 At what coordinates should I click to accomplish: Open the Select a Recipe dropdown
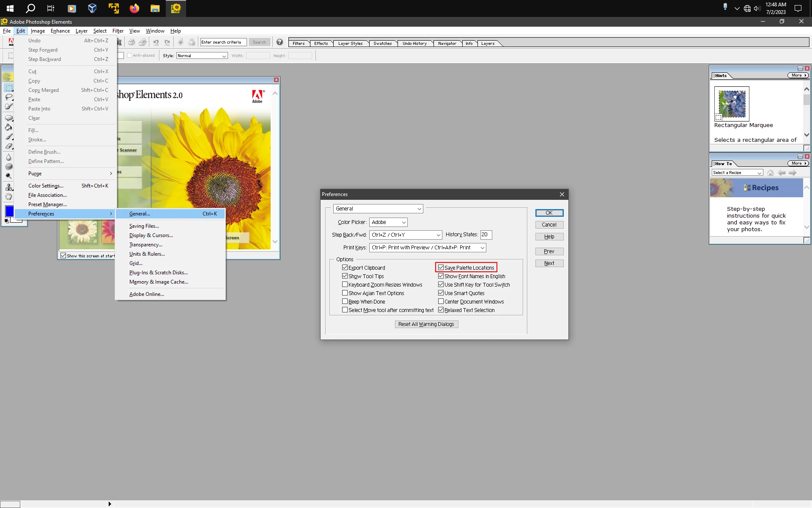click(737, 173)
